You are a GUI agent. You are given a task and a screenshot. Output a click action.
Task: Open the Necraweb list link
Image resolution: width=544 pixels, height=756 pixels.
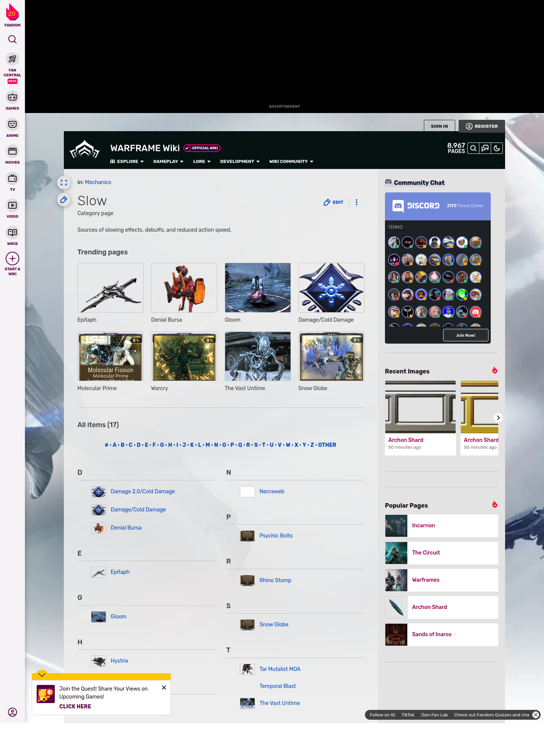click(x=272, y=491)
